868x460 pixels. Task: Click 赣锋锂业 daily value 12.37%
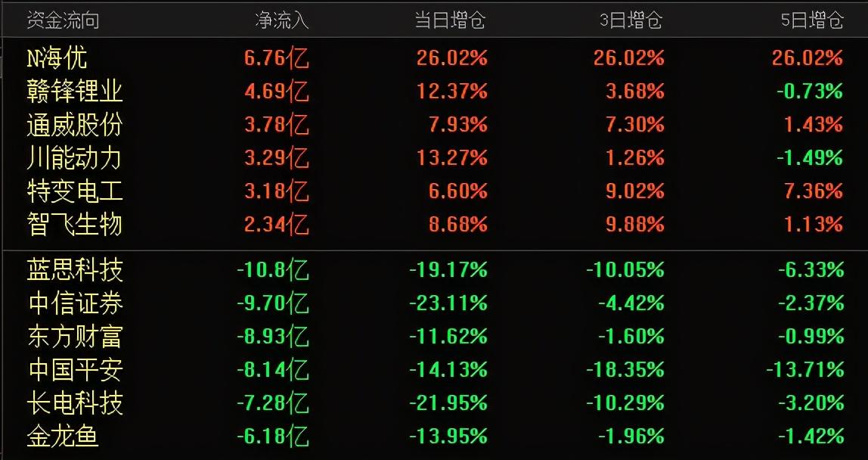coord(451,91)
